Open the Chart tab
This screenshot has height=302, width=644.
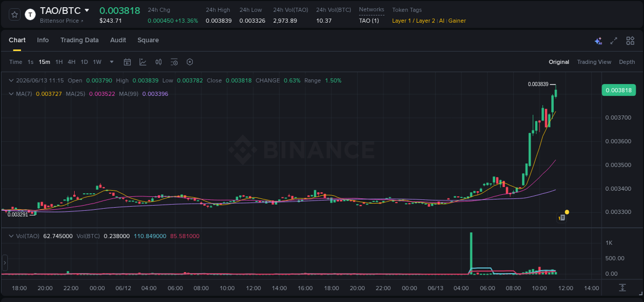[x=17, y=40]
